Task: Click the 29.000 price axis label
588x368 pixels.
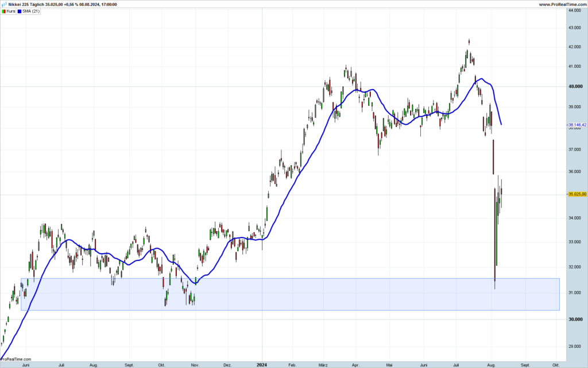Action: click(574, 346)
